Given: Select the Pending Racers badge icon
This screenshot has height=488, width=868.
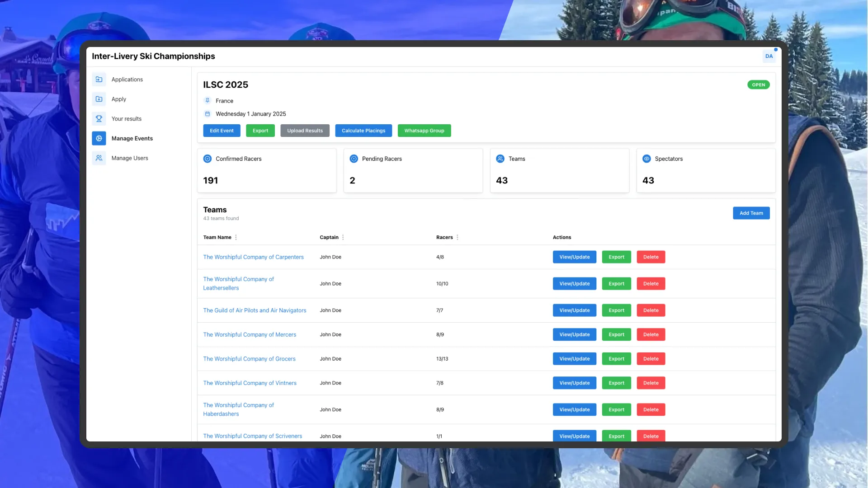Looking at the screenshot, I should point(354,159).
